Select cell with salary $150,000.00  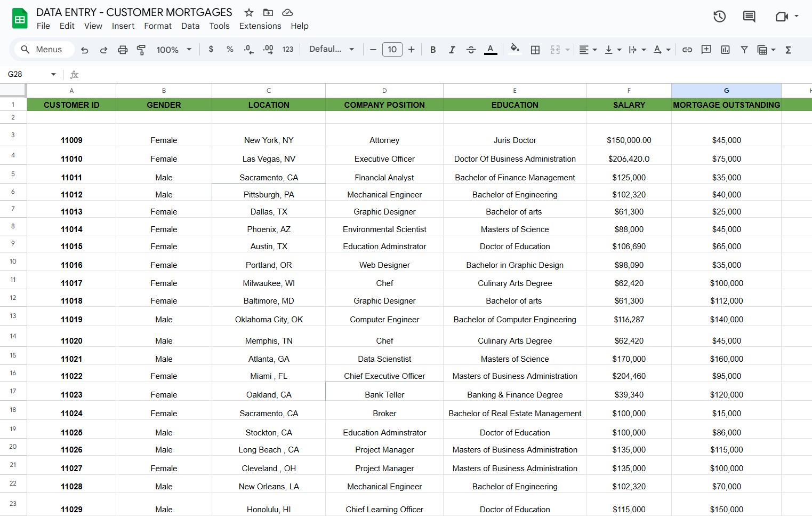(x=629, y=134)
